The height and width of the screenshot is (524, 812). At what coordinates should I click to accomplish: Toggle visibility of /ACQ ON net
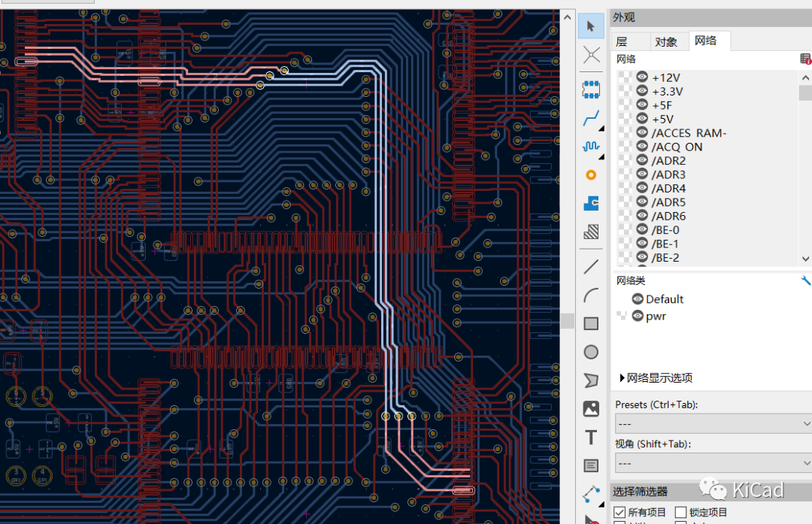642,146
